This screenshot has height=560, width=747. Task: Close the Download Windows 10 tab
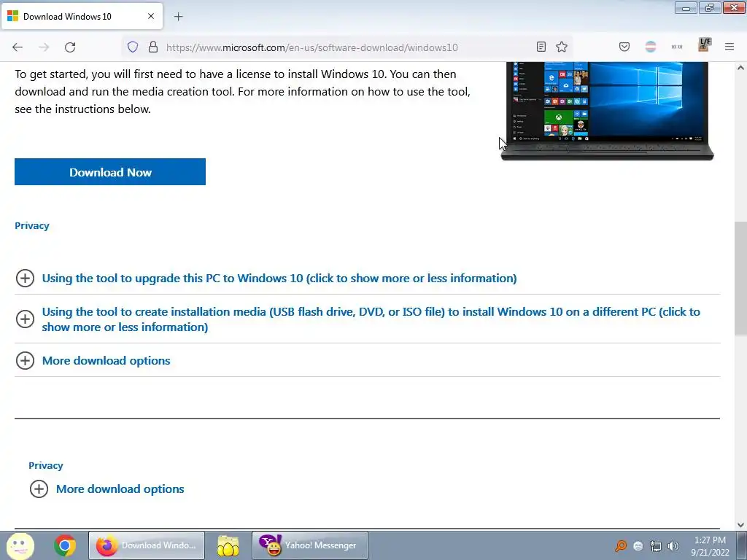tap(151, 16)
